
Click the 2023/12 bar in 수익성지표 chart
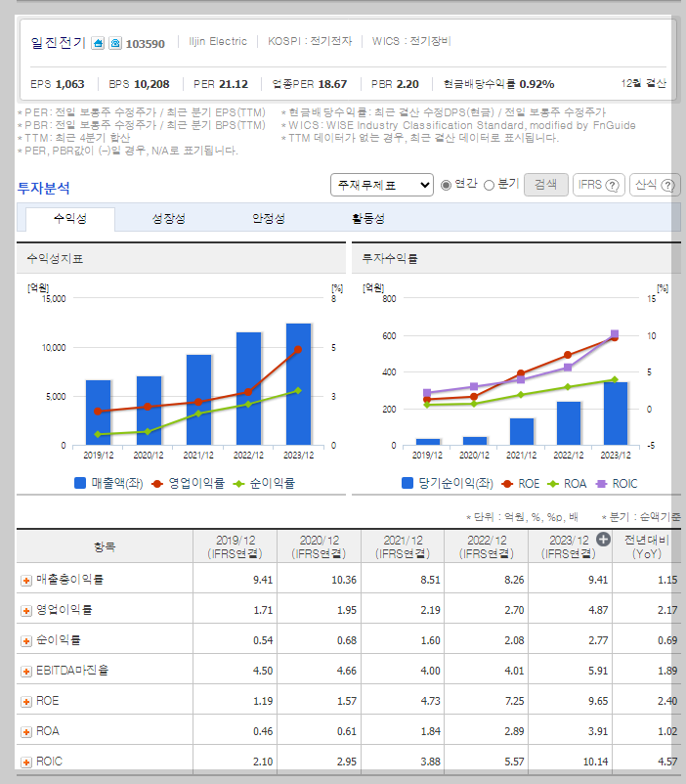pos(298,384)
